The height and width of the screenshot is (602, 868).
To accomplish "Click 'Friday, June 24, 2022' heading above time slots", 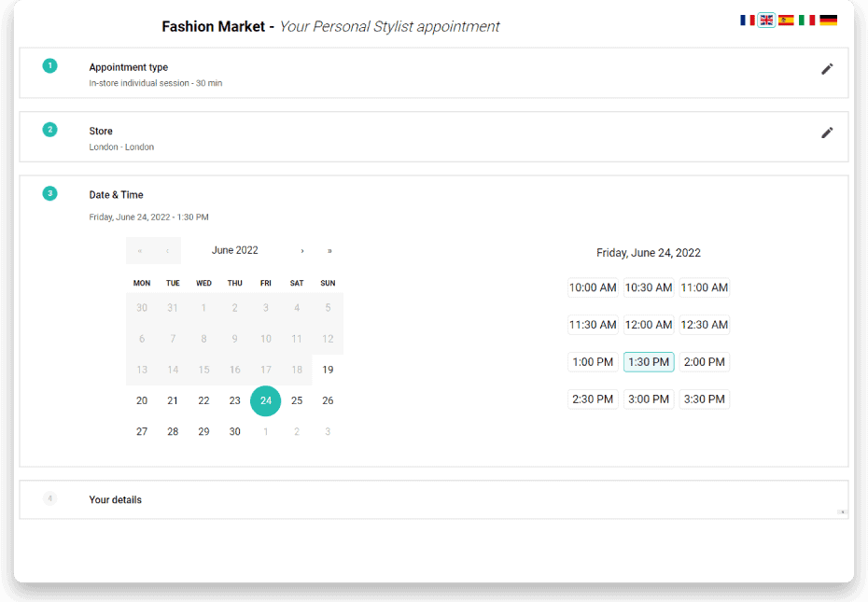I will [649, 253].
